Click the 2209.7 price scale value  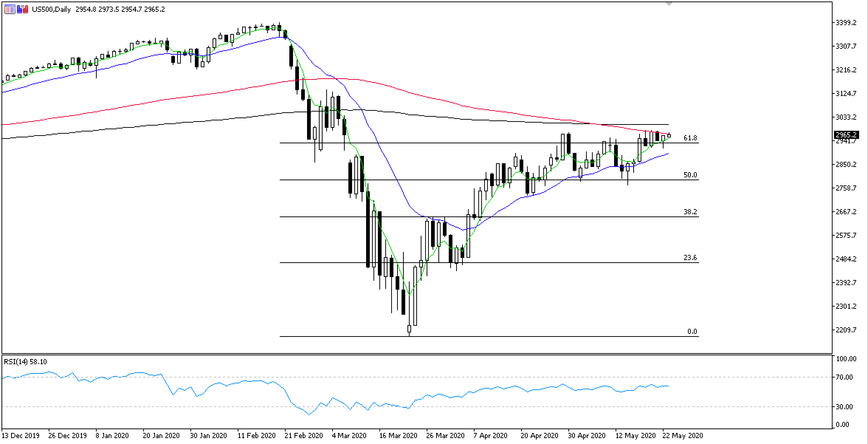845,330
